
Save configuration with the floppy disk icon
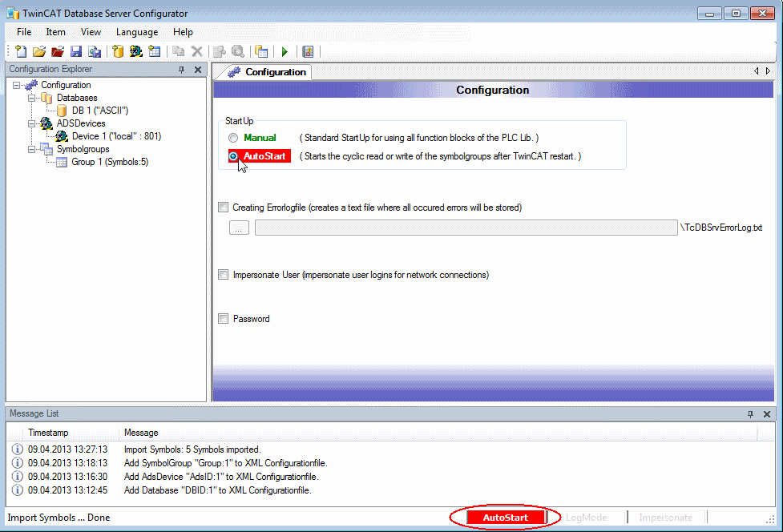[76, 51]
